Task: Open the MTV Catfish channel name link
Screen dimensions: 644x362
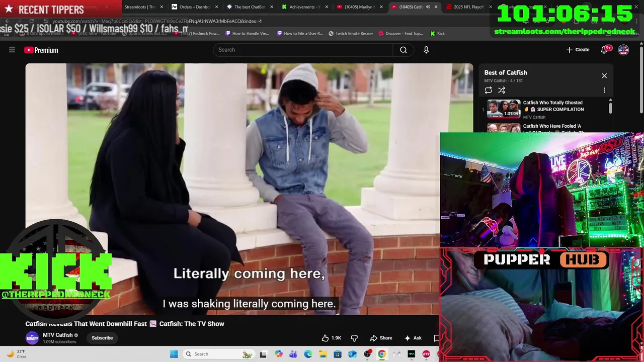Action: pyautogui.click(x=58, y=335)
